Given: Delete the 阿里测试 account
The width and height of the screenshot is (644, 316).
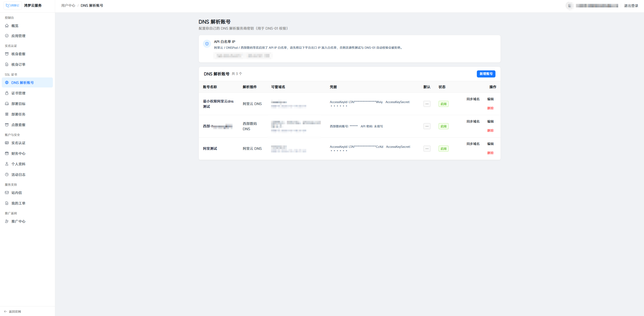Looking at the screenshot, I should (x=490, y=153).
